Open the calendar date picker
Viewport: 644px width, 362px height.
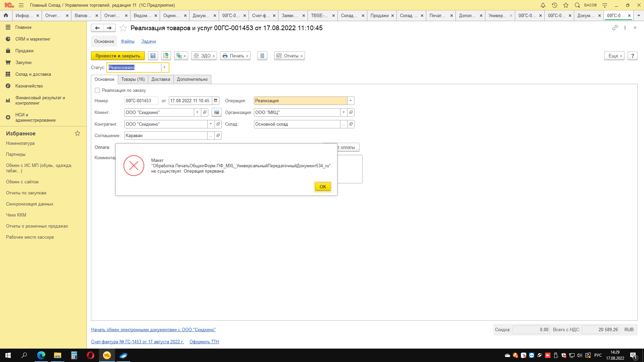(216, 101)
